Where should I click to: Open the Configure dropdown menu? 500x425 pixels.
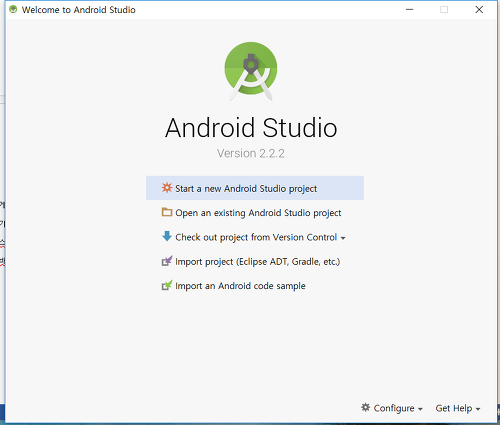(392, 408)
